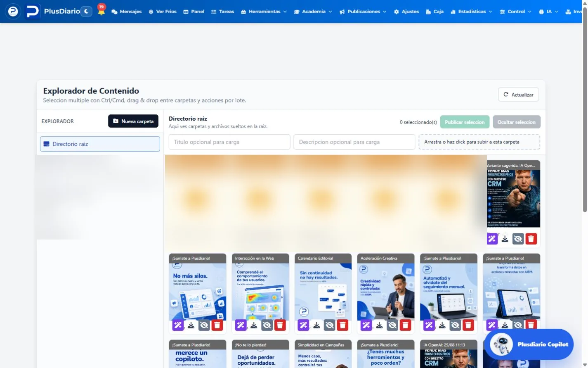Click the Actualizar button
The image size is (588, 368).
click(x=518, y=95)
